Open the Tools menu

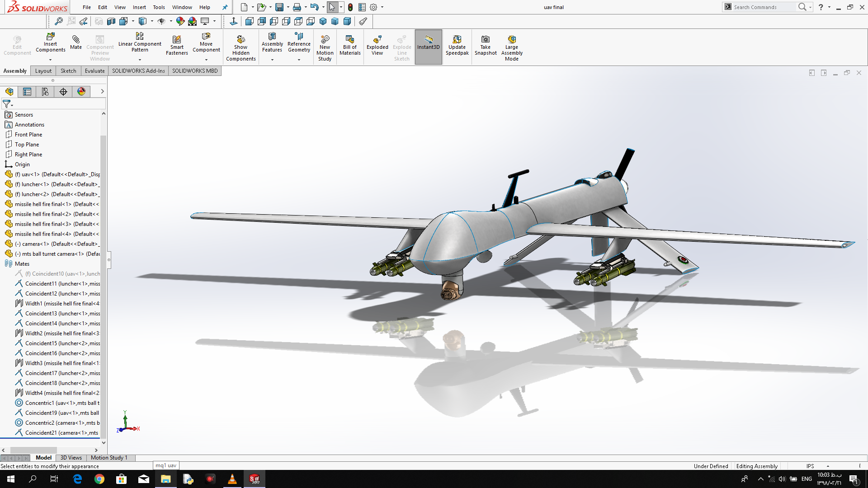[x=159, y=7]
